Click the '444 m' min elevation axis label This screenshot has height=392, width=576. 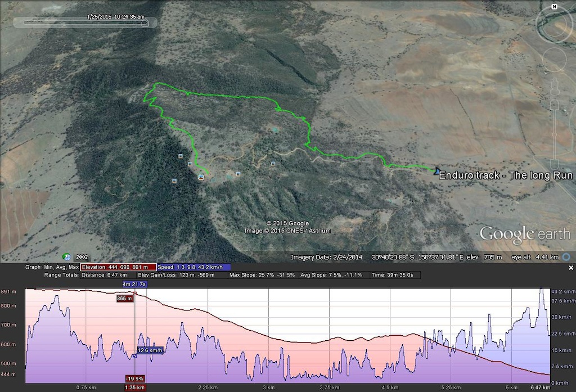pyautogui.click(x=8, y=375)
